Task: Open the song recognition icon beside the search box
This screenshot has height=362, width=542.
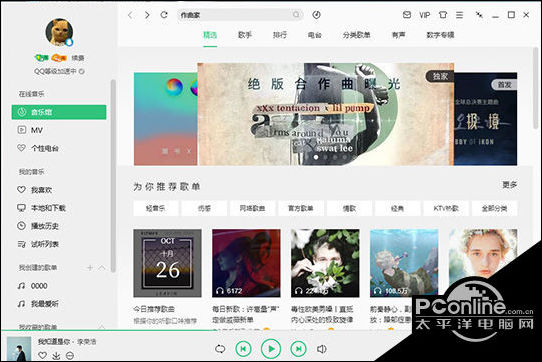Action: point(316,15)
